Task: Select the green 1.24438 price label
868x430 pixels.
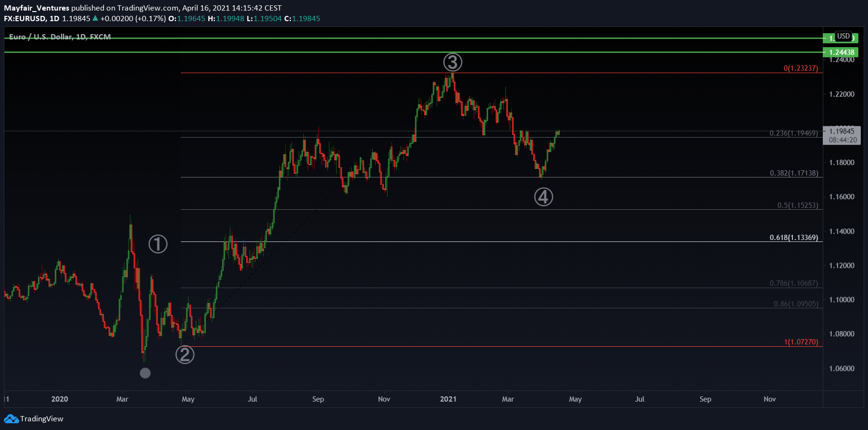Action: click(841, 52)
